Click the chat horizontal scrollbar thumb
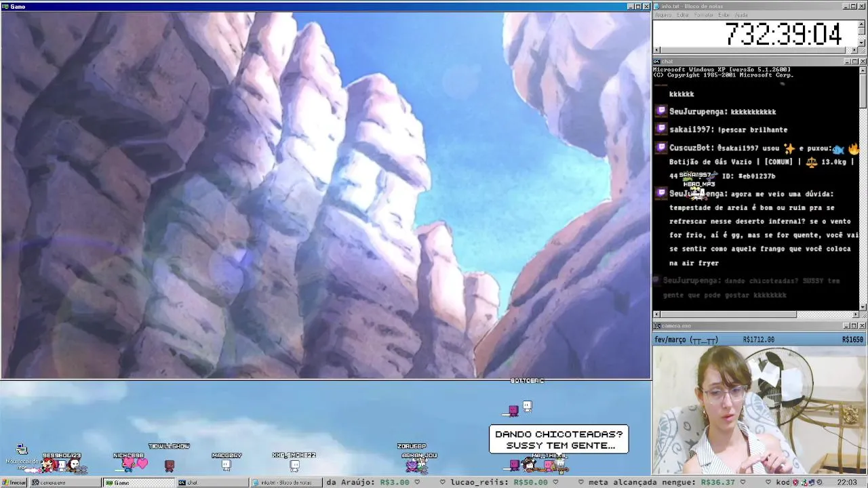The width and height of the screenshot is (868, 488). pos(728,314)
